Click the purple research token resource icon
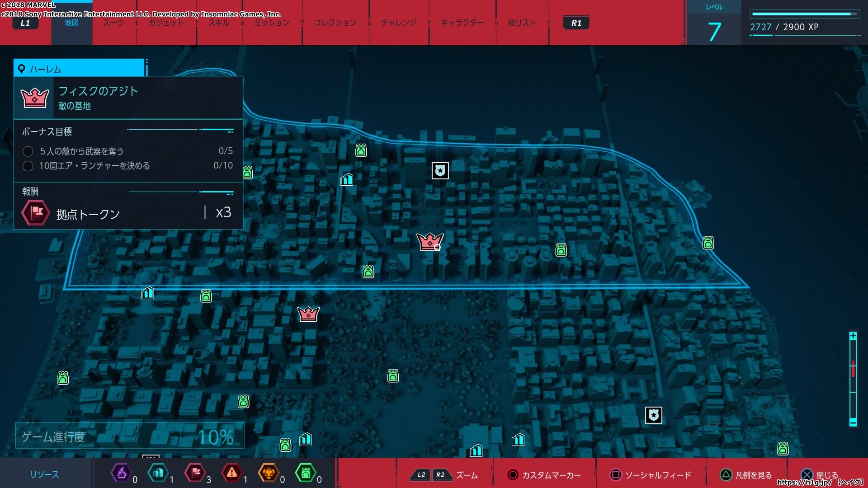 (x=121, y=473)
